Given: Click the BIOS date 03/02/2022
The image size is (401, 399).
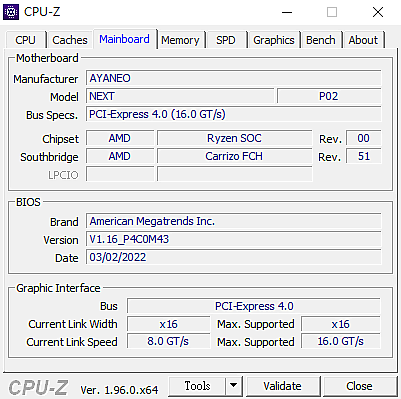Looking at the screenshot, I should point(233,257).
